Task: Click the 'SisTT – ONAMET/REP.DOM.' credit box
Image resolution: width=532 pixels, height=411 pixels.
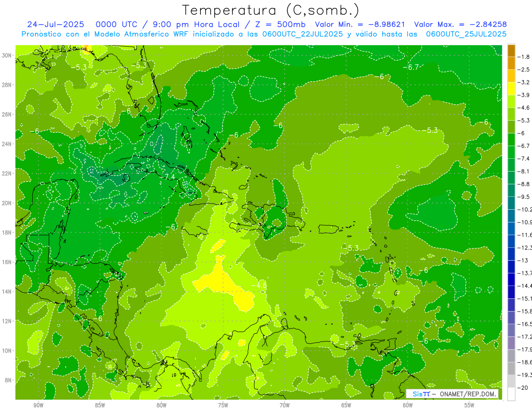Action: coord(452,394)
